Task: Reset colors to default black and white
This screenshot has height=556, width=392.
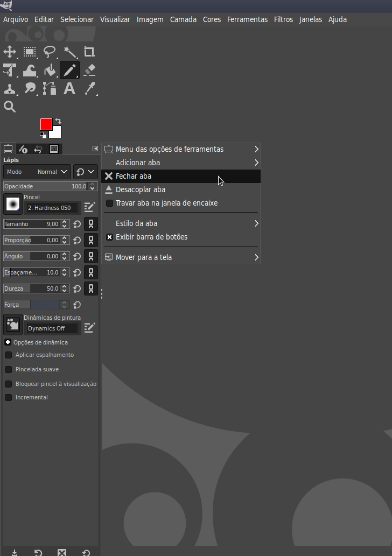Action: click(43, 135)
